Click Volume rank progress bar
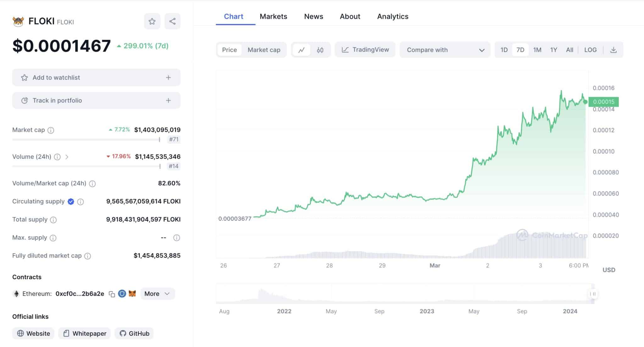644x347 pixels. [x=86, y=166]
